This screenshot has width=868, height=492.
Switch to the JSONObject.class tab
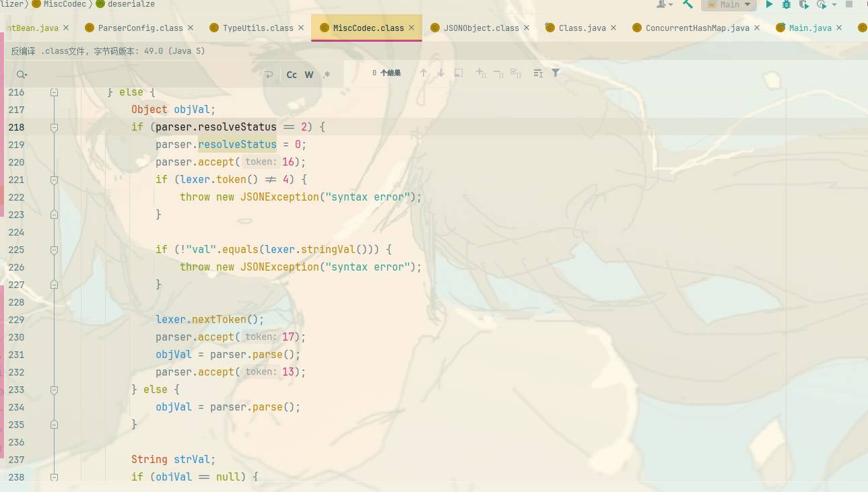coord(481,28)
